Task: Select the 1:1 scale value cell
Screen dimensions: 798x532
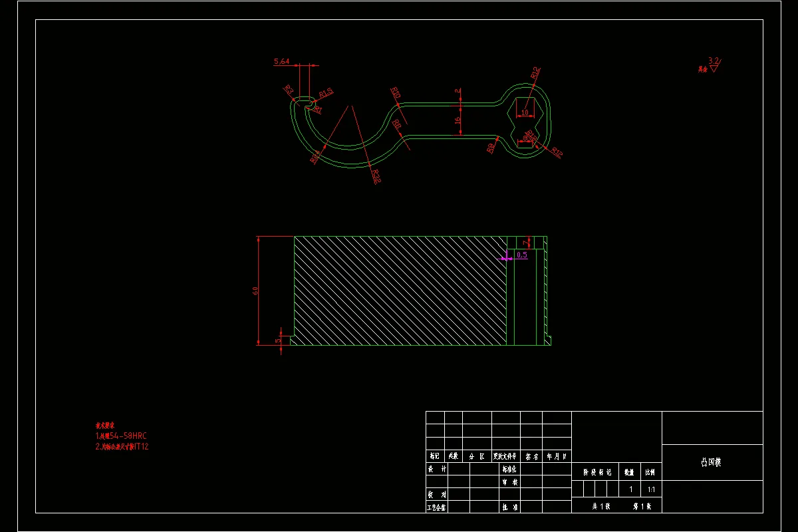Action: point(651,489)
